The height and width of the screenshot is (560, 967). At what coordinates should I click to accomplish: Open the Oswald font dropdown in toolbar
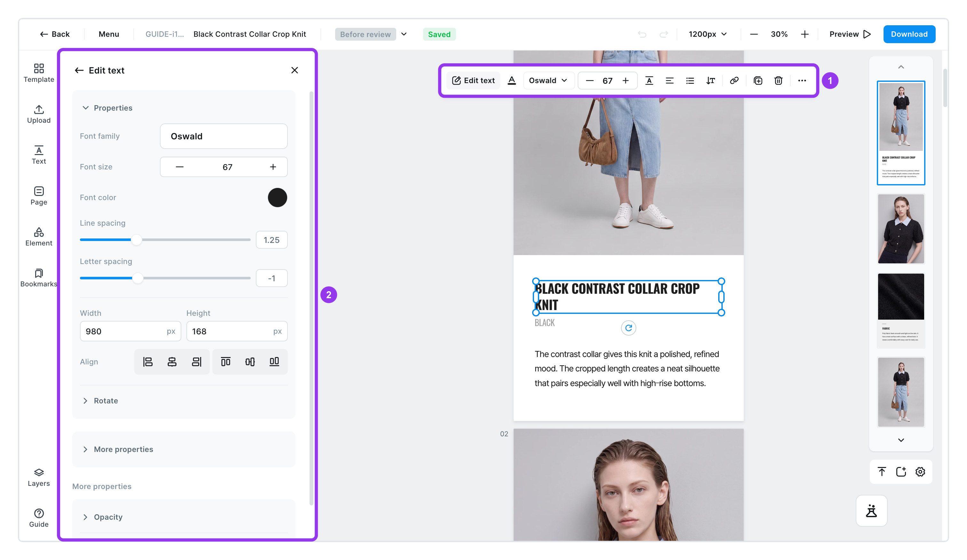point(548,81)
